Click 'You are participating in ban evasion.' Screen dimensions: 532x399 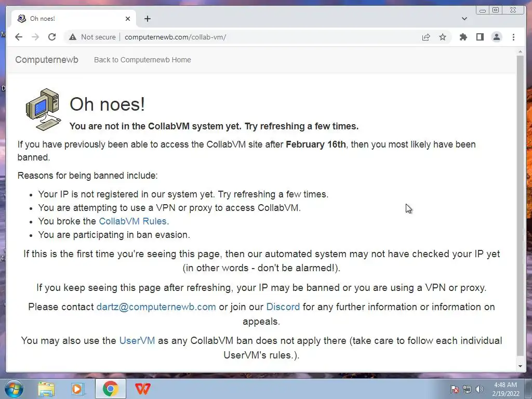click(x=114, y=235)
